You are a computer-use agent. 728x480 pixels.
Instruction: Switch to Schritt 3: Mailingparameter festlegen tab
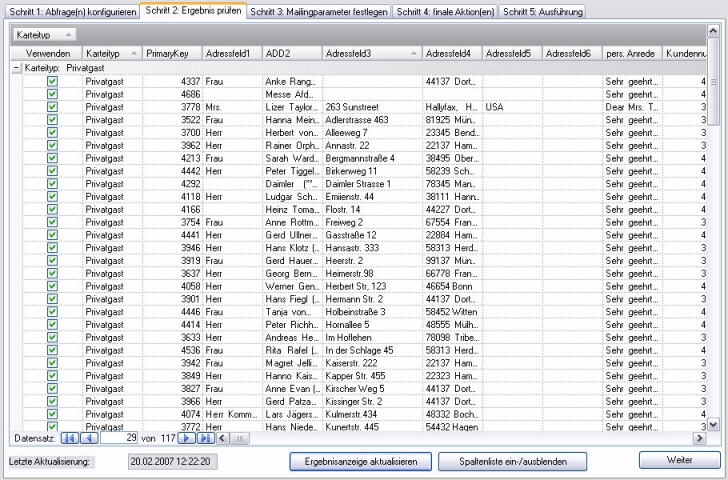point(319,12)
